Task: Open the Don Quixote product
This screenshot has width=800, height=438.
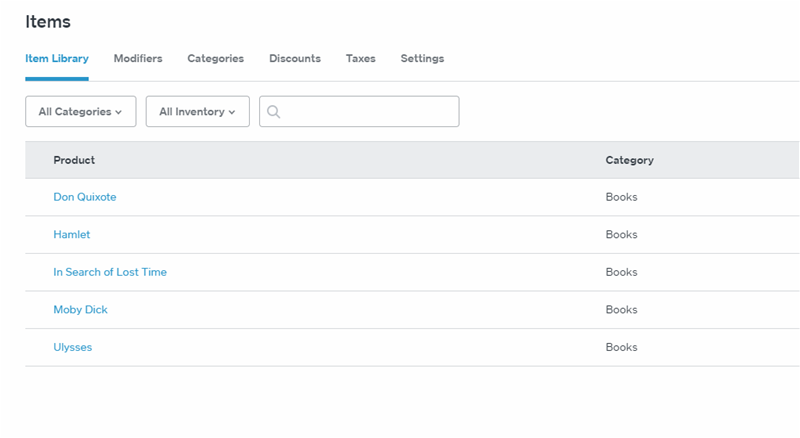Action: (x=85, y=197)
